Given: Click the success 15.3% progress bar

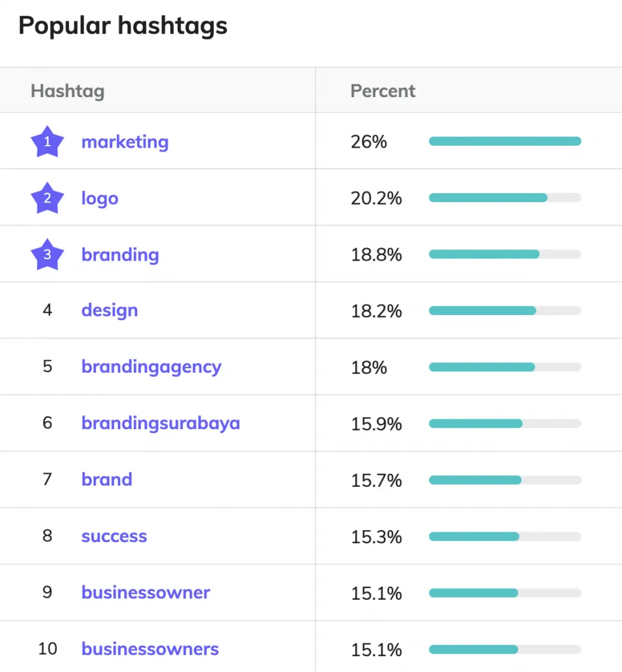Looking at the screenshot, I should point(505,536).
